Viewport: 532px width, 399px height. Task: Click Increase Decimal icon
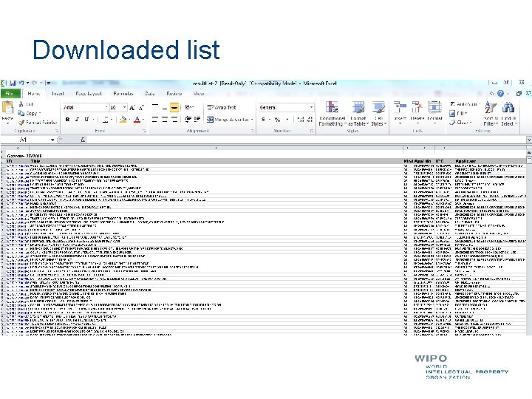click(300, 120)
